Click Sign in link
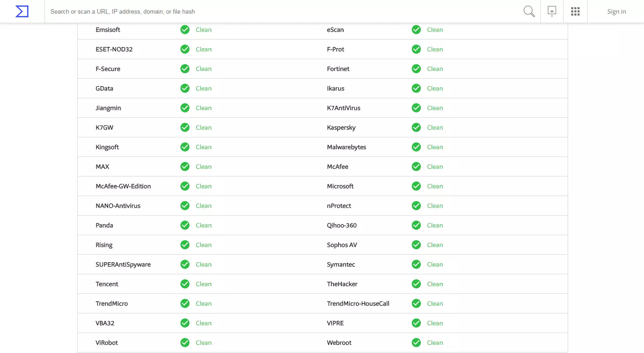Viewport: 644px width, 353px height. pos(616,11)
